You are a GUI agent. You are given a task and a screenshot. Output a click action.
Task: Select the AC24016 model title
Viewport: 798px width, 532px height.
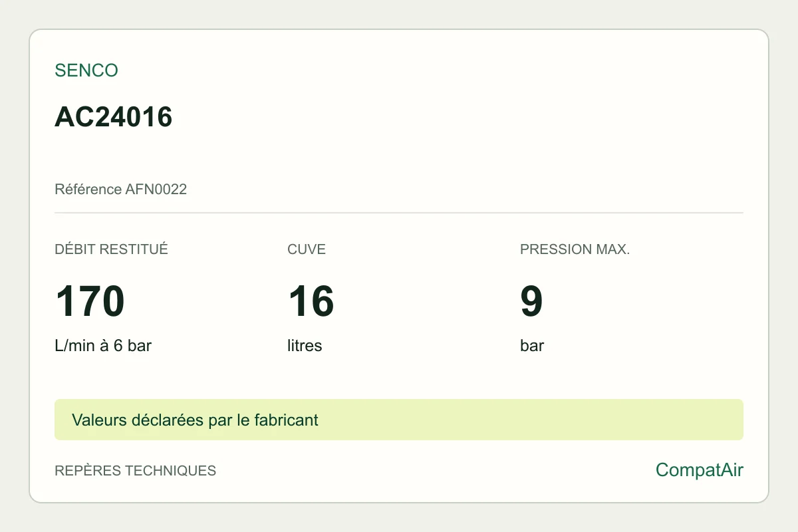(114, 117)
